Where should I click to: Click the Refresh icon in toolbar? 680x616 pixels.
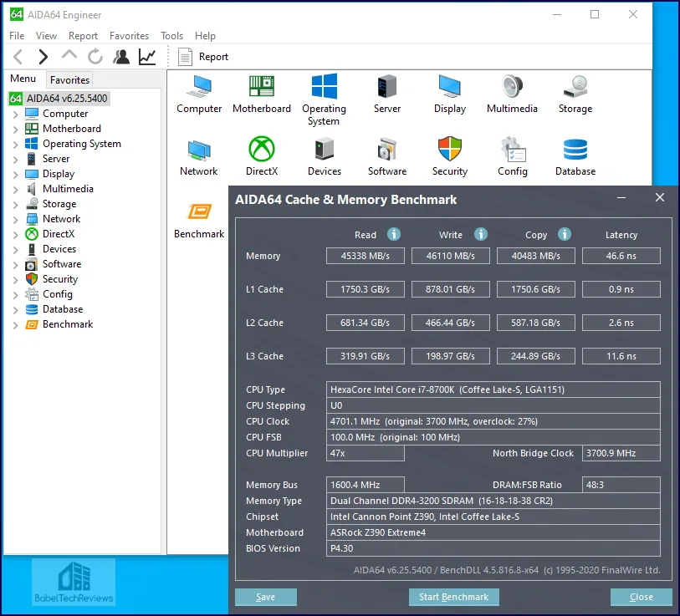pyautogui.click(x=95, y=57)
